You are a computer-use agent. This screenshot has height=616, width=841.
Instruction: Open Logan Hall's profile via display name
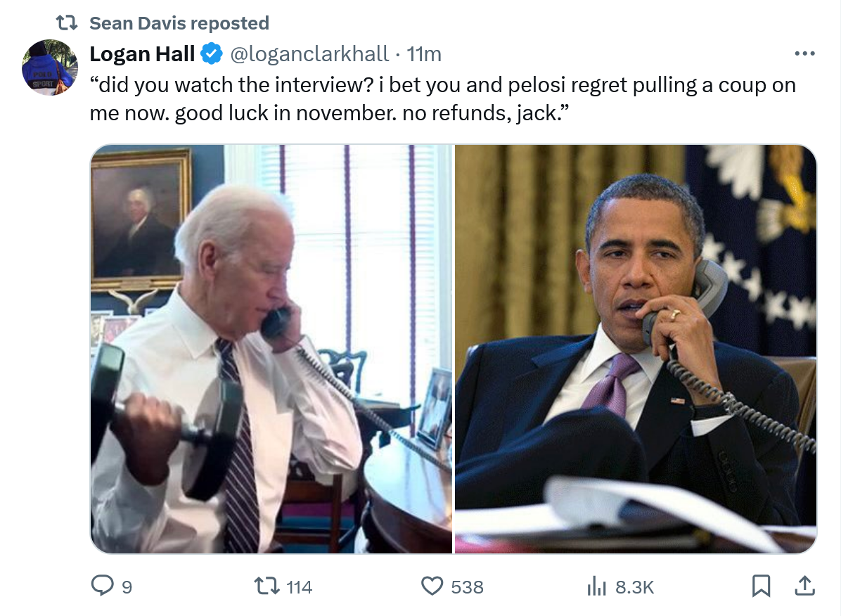pos(142,53)
